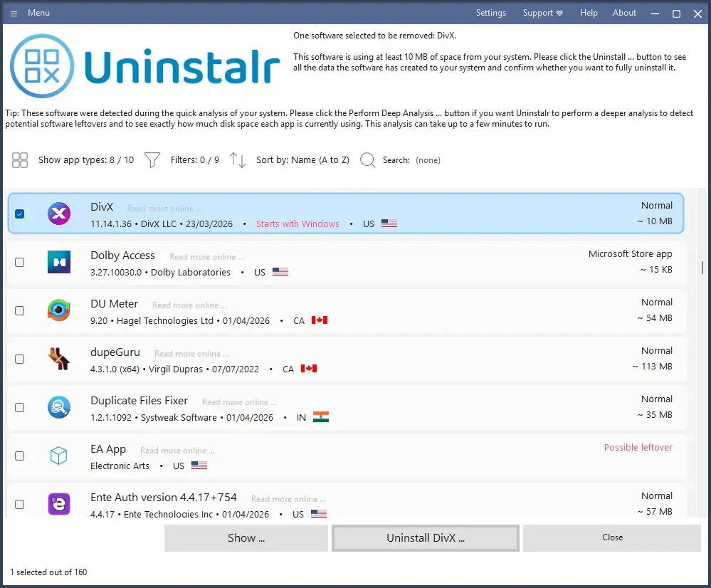Click the Show ... button

pos(246,538)
